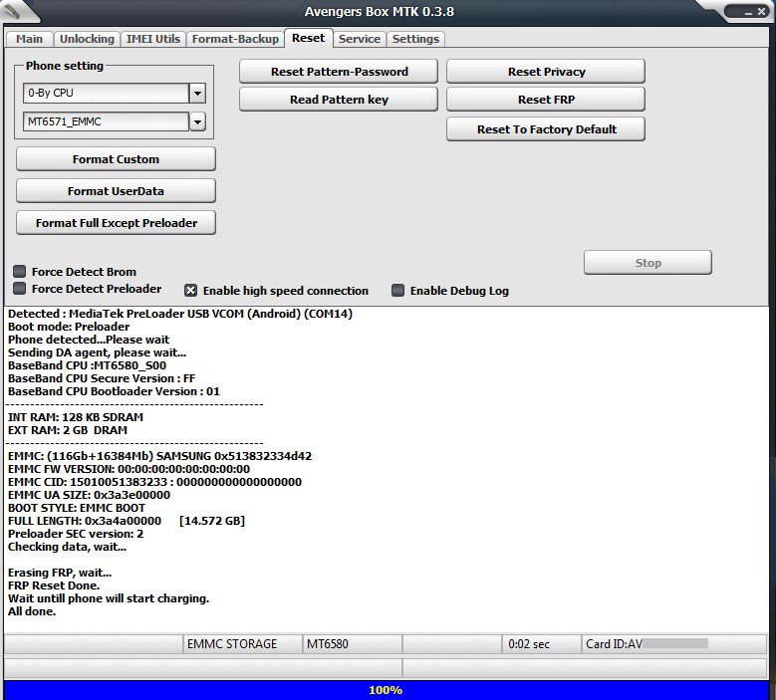Select the Reset tab

coord(309,38)
